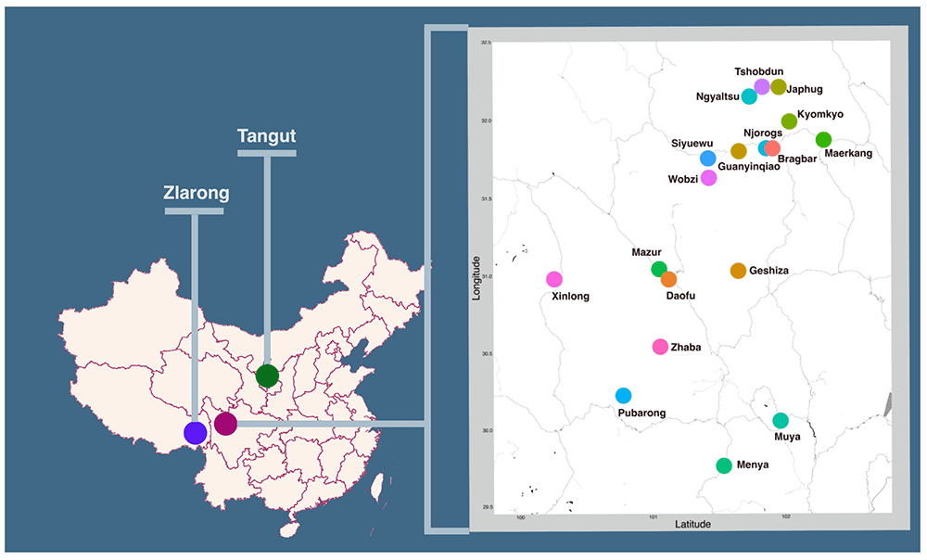Click the "Njorogs" text label
The height and width of the screenshot is (560, 927).
coord(763,134)
